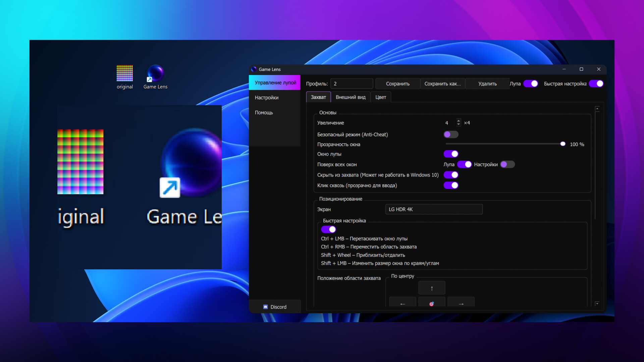
Task: Click the Профиль input field
Action: click(352, 83)
